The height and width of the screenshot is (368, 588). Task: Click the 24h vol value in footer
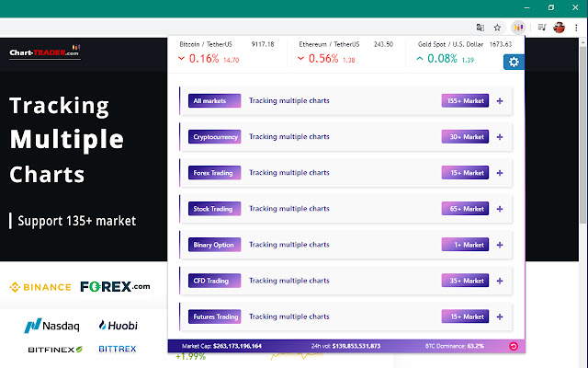click(x=356, y=346)
